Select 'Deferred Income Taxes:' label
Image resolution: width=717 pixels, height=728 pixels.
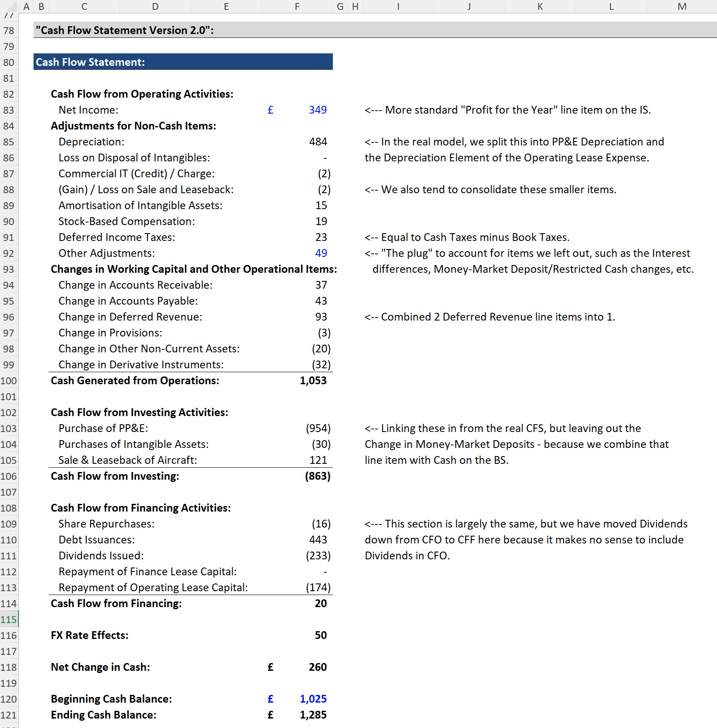(x=117, y=238)
